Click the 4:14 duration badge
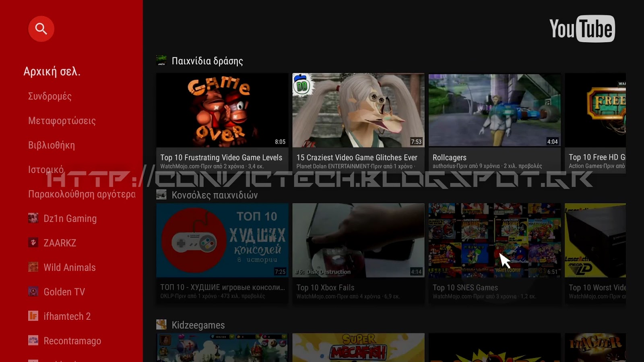Image resolution: width=644 pixels, height=362 pixels. pyautogui.click(x=416, y=272)
